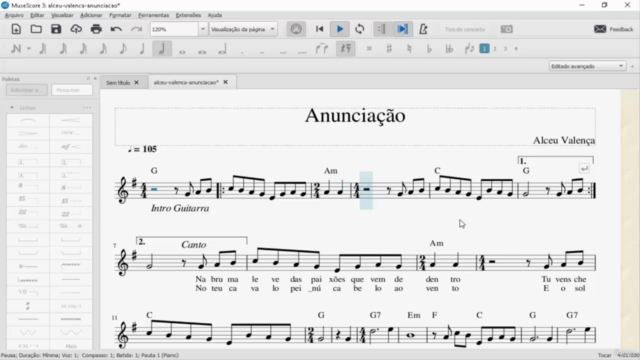
Task: Open Feedback mail link
Action: 613,29
